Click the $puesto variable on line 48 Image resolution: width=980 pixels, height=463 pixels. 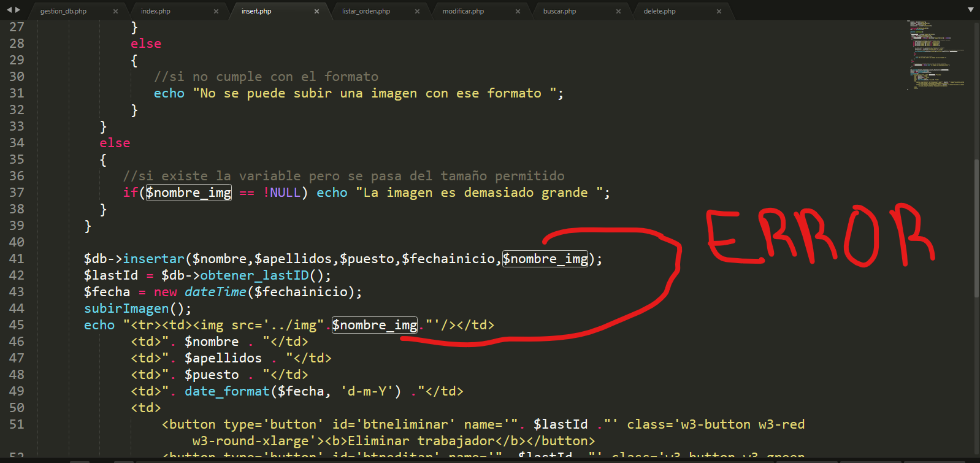[212, 375]
